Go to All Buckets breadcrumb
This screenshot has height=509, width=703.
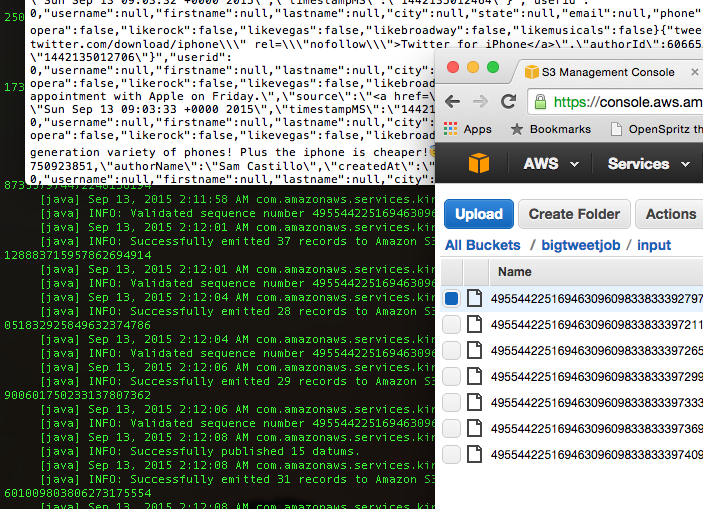click(x=482, y=245)
